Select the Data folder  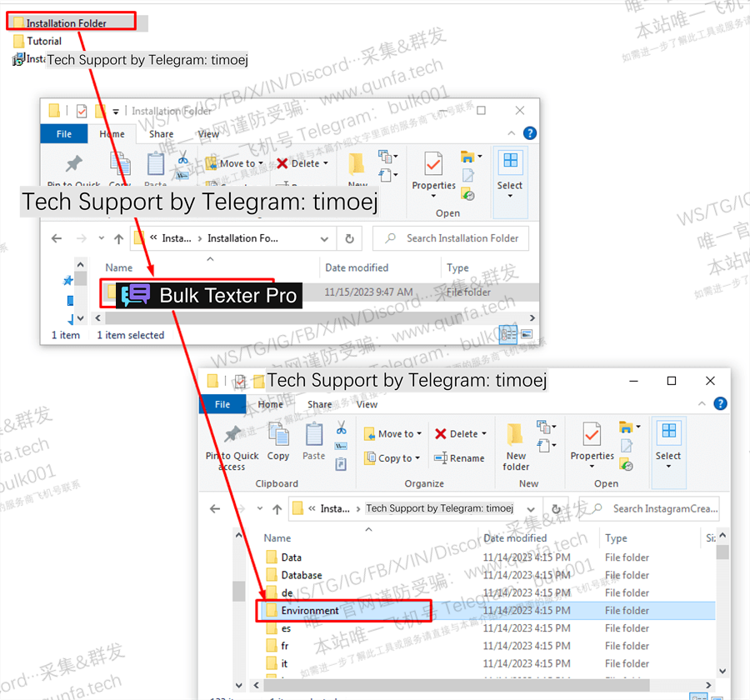point(292,557)
